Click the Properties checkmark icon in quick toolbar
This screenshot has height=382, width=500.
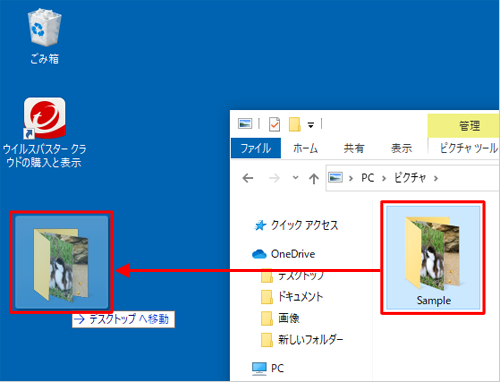coord(274,124)
